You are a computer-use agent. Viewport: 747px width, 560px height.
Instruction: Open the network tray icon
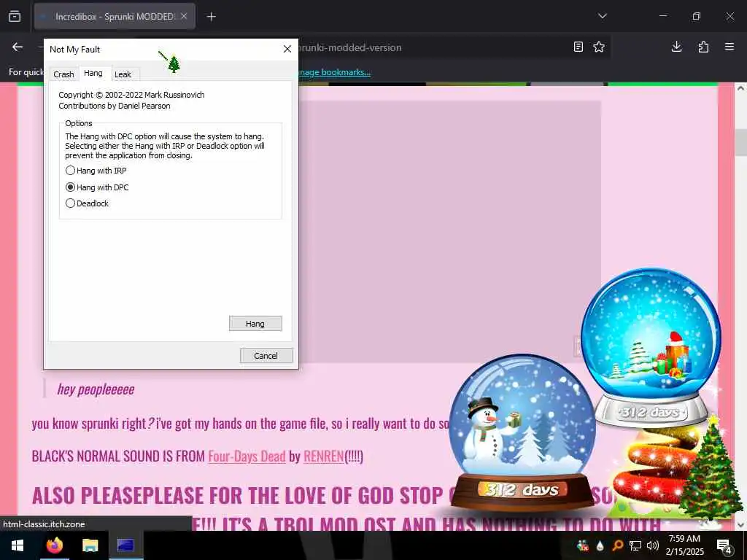(x=635, y=545)
